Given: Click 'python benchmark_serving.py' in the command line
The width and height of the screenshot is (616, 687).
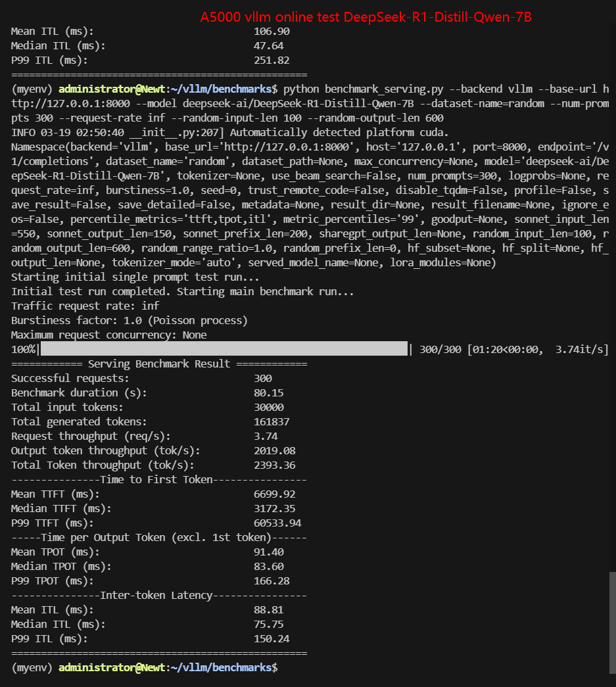Looking at the screenshot, I should tap(363, 89).
